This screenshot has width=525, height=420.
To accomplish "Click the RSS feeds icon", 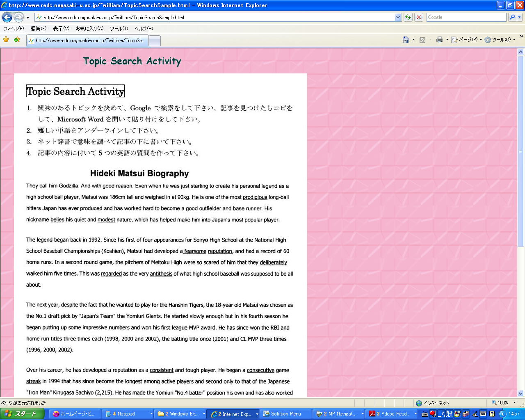I will [x=422, y=40].
